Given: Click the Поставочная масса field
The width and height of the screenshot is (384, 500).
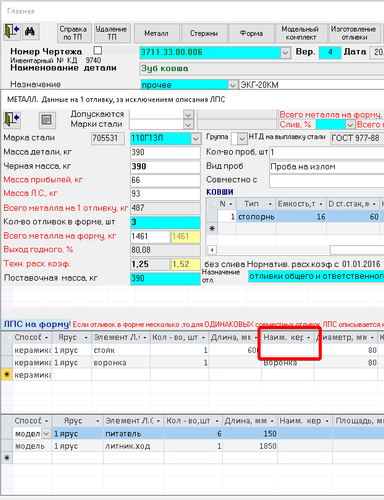Looking at the screenshot, I should coord(165,278).
